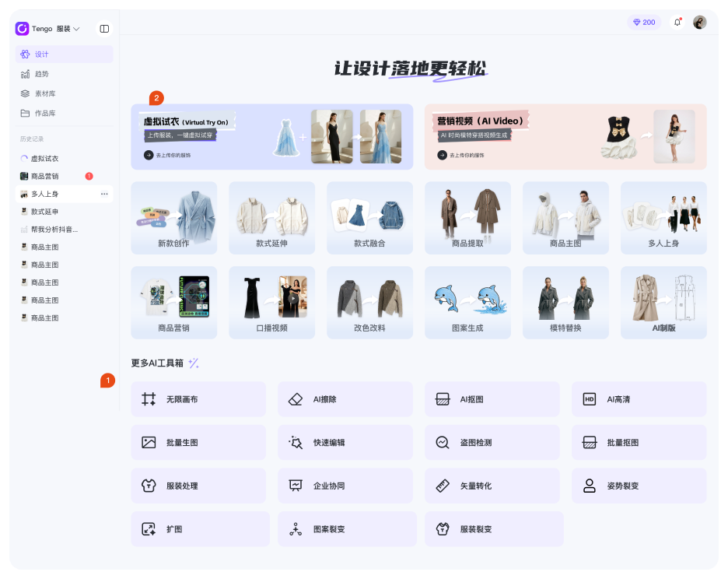
Task: Select the 设计 menu item
Action: pyautogui.click(x=64, y=54)
